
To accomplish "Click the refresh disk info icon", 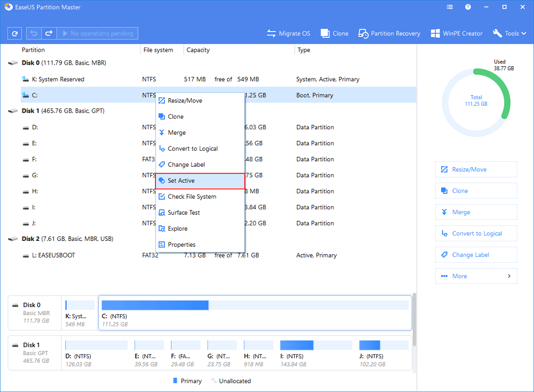I will [14, 33].
